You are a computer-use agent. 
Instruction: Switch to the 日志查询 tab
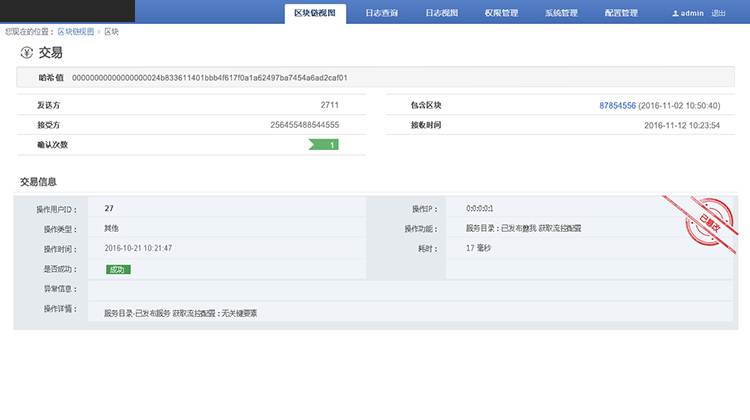[381, 13]
